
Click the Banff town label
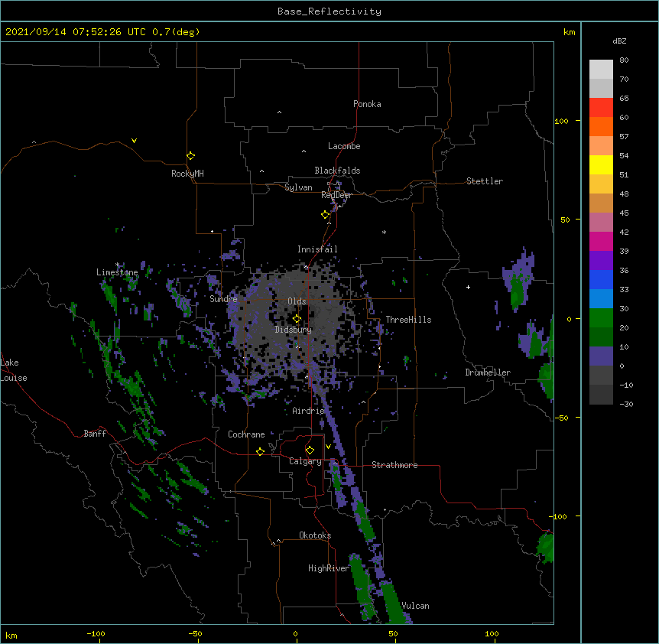coord(95,434)
